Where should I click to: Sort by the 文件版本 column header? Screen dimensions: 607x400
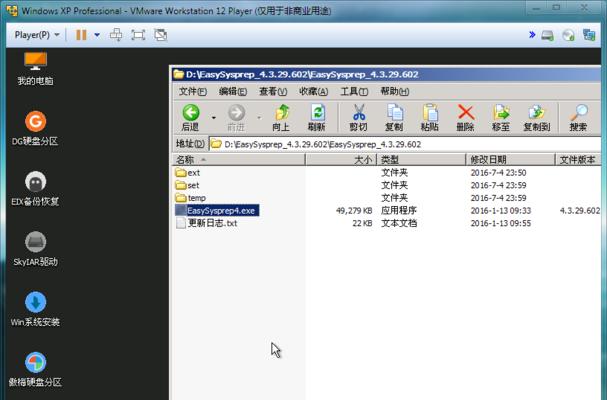point(578,160)
